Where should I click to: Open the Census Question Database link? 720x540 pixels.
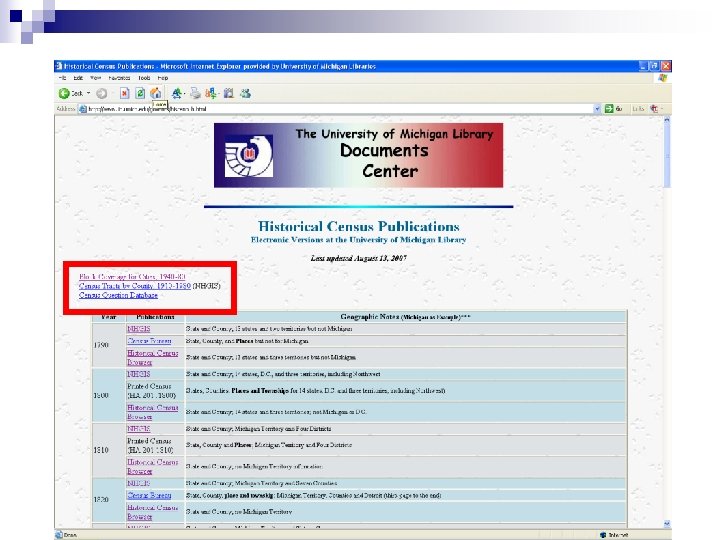[x=118, y=295]
